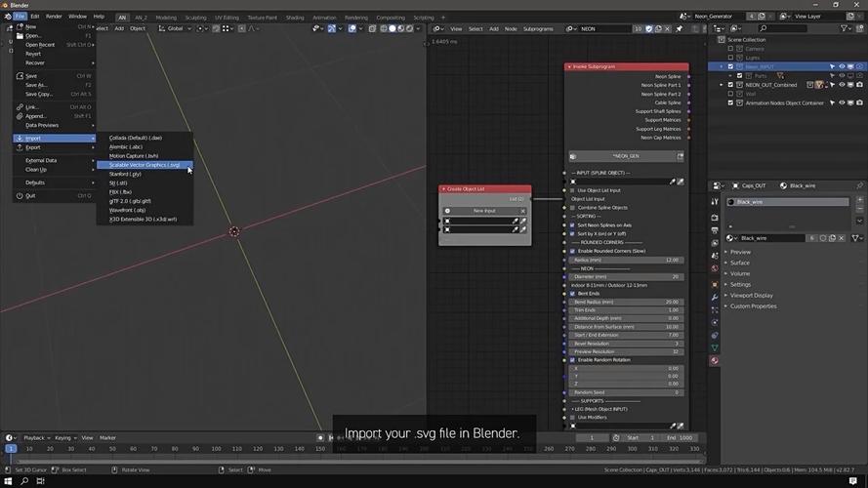
Task: Expand the Custom Properties panel
Action: pyautogui.click(x=753, y=305)
